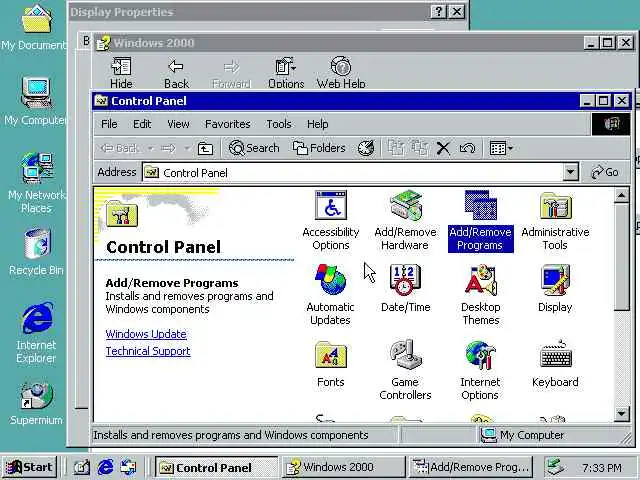Open the Favorites menu

click(x=228, y=124)
